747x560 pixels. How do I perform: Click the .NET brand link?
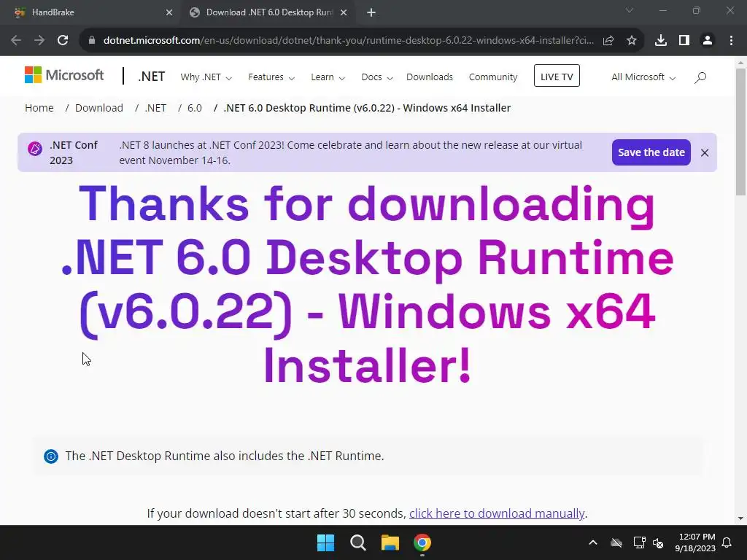[x=152, y=77]
